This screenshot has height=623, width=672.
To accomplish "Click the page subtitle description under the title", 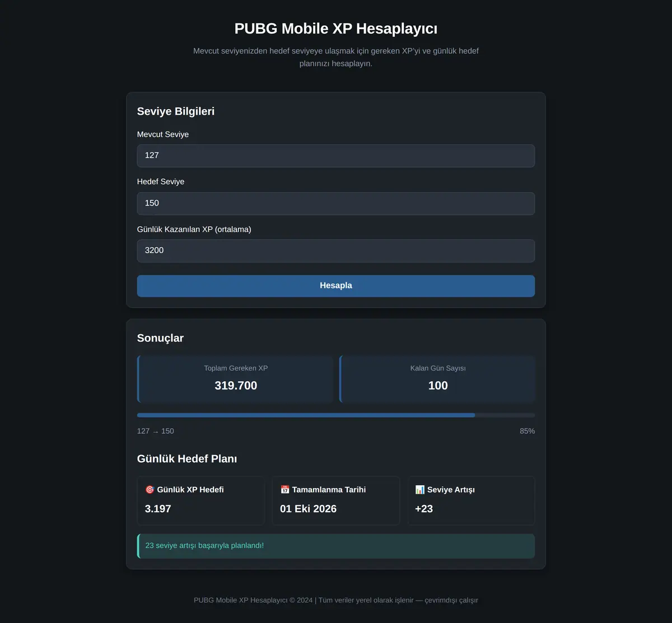I will [x=336, y=57].
